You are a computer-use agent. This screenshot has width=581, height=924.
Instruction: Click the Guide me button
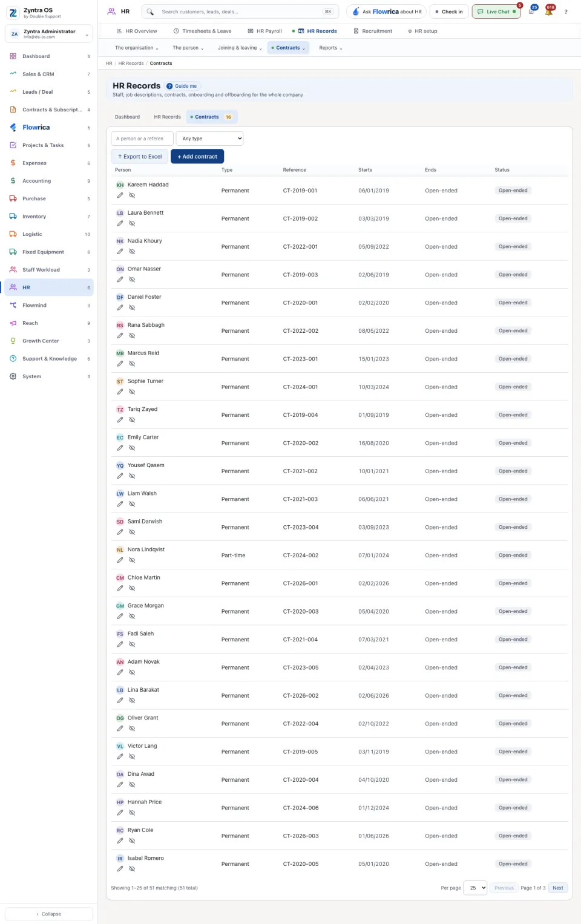182,86
